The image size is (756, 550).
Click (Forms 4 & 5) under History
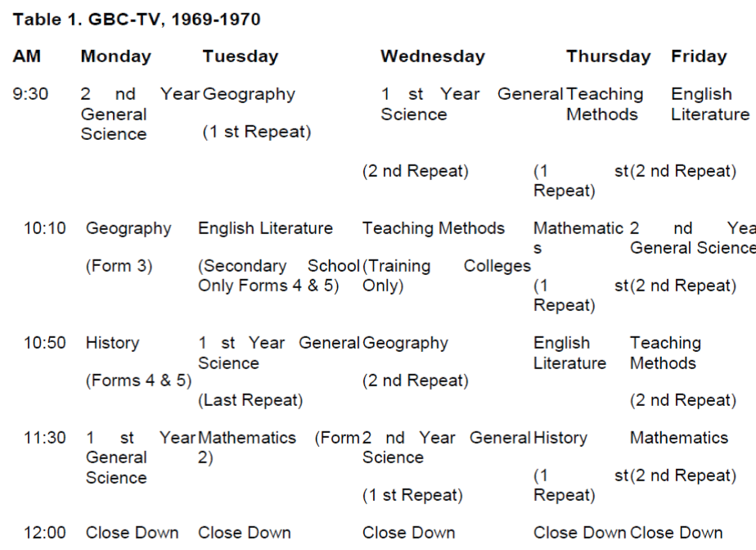click(138, 381)
